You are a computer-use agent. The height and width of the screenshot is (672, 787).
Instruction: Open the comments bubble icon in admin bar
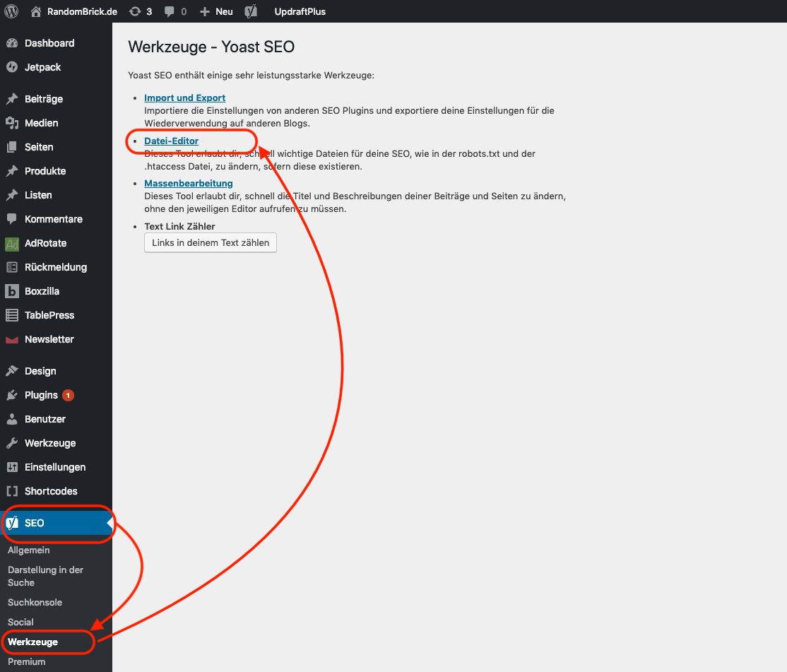point(170,11)
